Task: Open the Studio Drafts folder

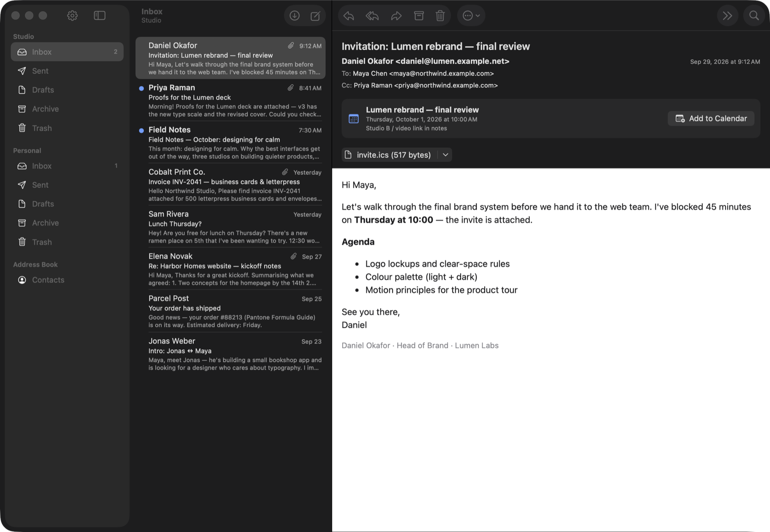Action: click(67, 90)
